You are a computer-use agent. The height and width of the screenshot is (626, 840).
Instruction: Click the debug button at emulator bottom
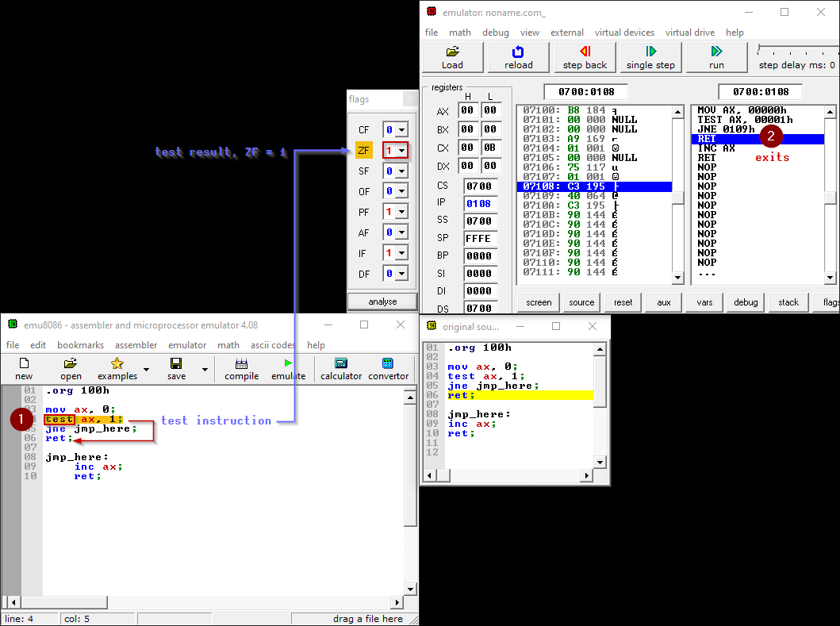746,302
